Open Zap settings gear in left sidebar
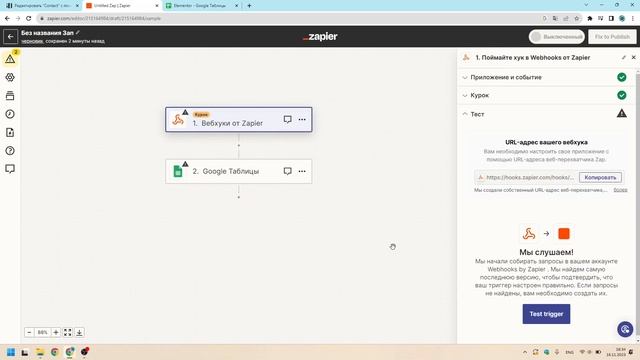640x360 pixels. pyautogui.click(x=10, y=77)
